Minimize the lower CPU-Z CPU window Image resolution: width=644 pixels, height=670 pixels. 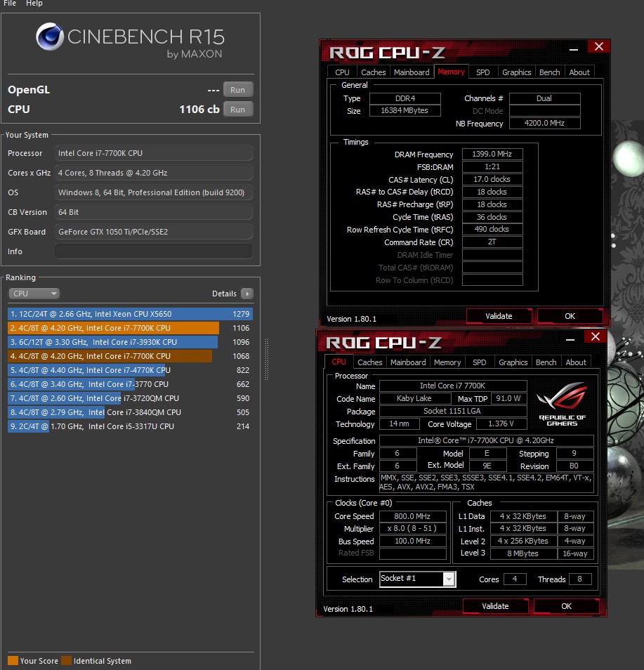[x=570, y=339]
